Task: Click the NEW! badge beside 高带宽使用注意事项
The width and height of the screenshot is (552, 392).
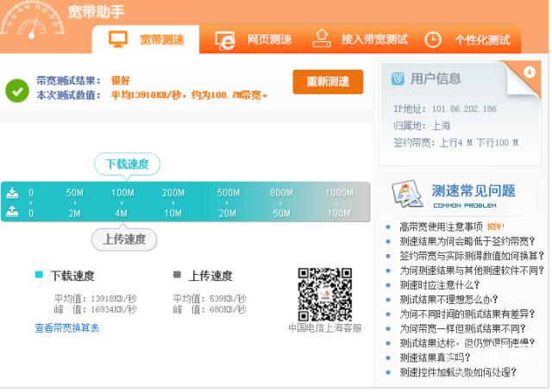Action: [x=496, y=227]
